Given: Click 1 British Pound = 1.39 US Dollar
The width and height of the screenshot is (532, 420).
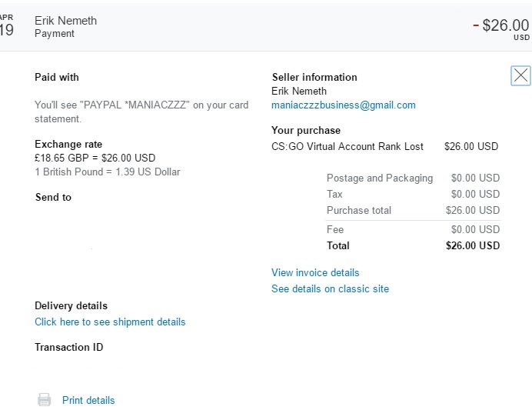Looking at the screenshot, I should [x=107, y=172].
